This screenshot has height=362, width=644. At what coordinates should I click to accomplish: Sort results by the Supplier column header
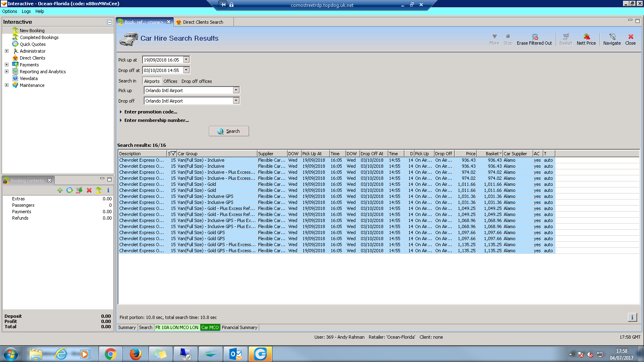pyautogui.click(x=272, y=154)
